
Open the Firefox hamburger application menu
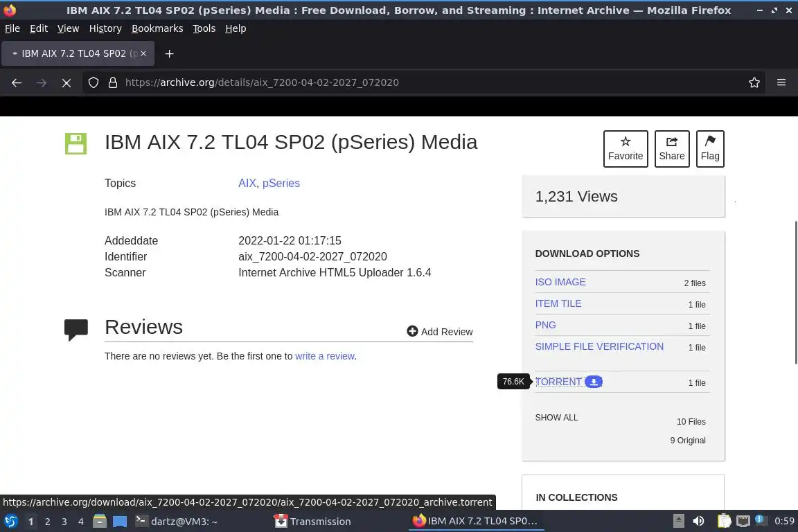[x=781, y=82]
